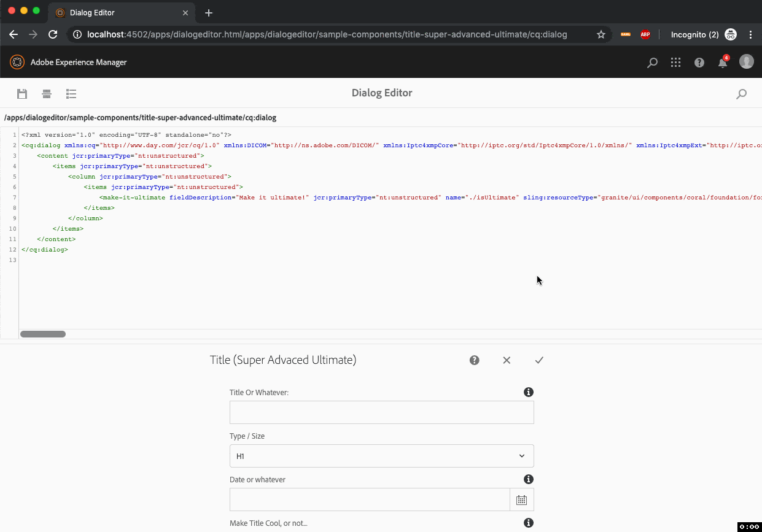The width and height of the screenshot is (762, 532).
Task: Click the Title (Super Advaced Ultimate) heading
Action: 283,360
